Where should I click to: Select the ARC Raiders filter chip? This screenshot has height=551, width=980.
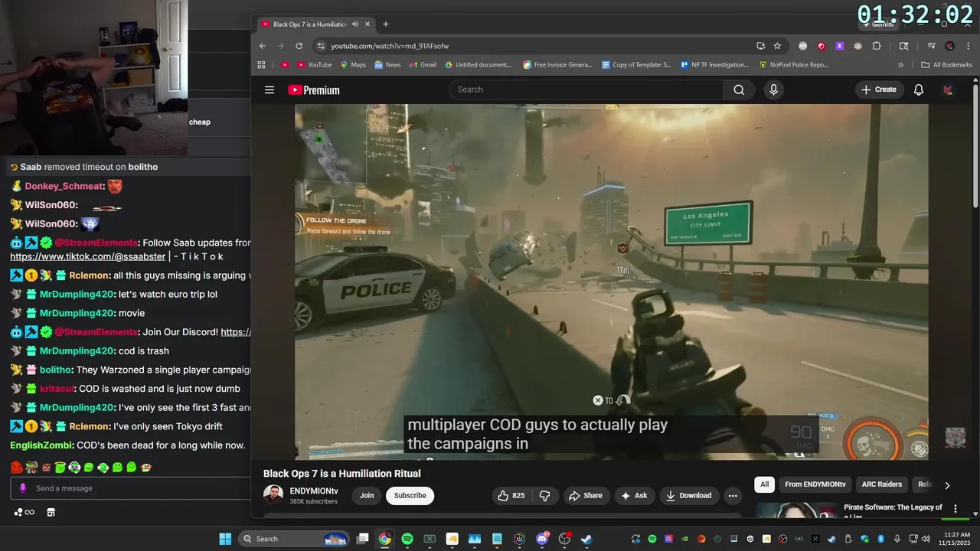click(882, 484)
